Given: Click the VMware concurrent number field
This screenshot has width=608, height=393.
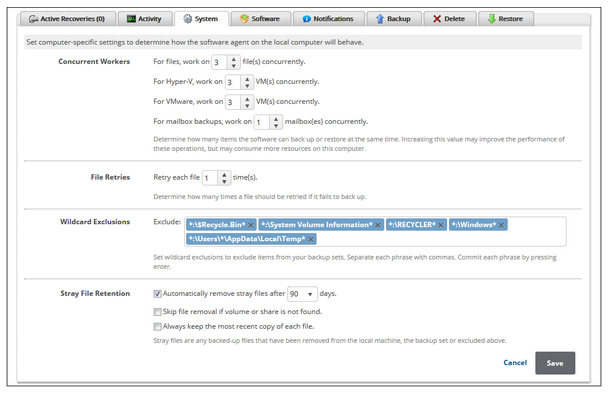Looking at the screenshot, I should [x=233, y=102].
